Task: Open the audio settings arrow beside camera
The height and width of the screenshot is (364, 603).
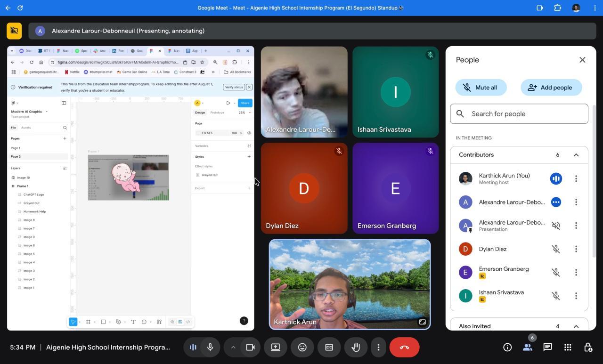Action: pyautogui.click(x=233, y=348)
